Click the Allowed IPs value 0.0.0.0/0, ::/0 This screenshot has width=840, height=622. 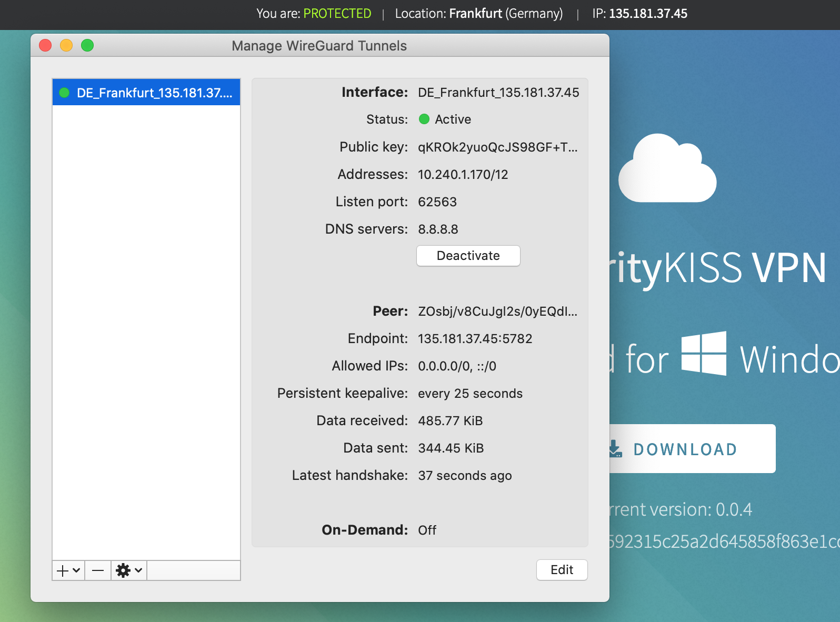pyautogui.click(x=457, y=366)
